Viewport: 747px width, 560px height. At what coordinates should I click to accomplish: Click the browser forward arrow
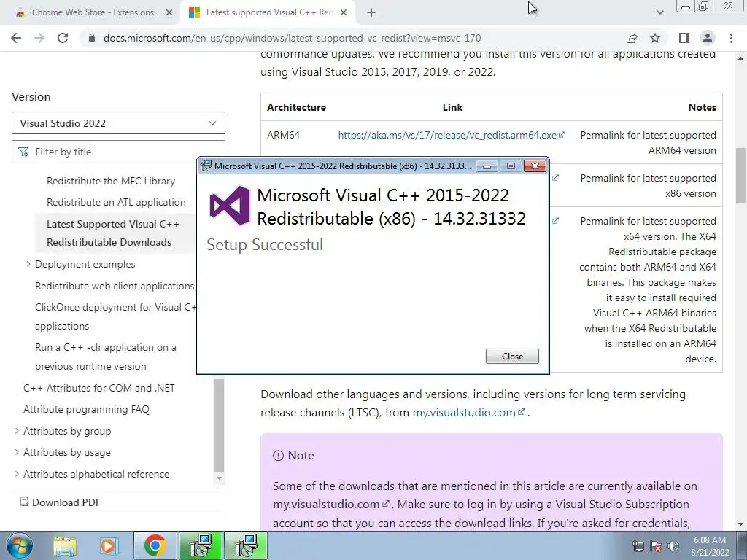click(x=39, y=38)
